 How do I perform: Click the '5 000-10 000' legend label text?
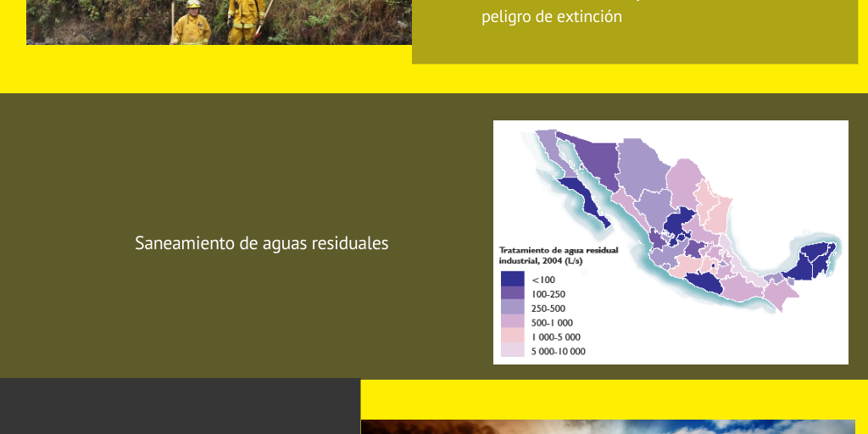[559, 351]
